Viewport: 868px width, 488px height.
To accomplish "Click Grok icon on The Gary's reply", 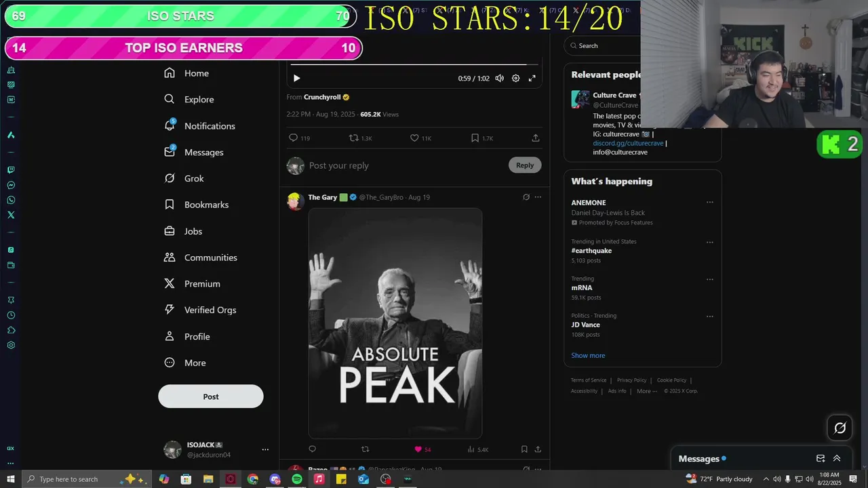I will click(526, 197).
